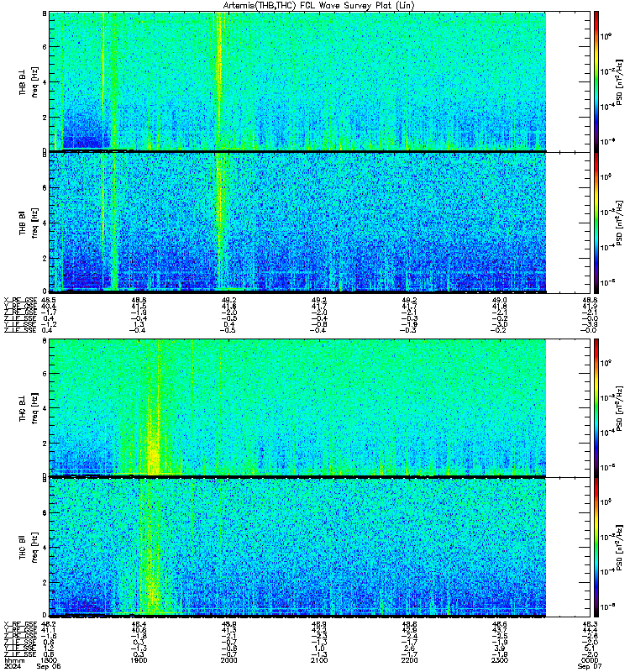Click the 0000 time tick label
Image resolution: width=630 pixels, height=672 pixels.
tap(590, 660)
